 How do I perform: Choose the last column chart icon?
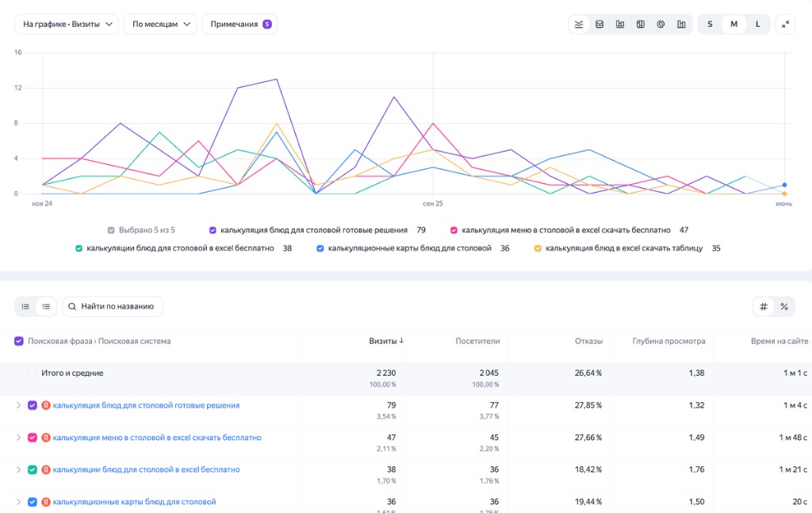point(681,25)
